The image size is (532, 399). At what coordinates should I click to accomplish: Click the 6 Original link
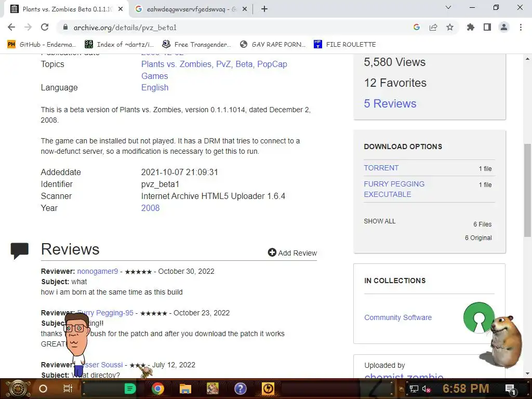click(x=478, y=238)
